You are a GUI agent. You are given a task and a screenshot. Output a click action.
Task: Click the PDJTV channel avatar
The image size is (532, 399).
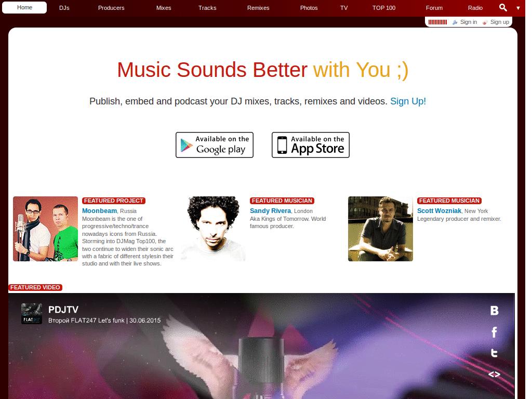[32, 314]
